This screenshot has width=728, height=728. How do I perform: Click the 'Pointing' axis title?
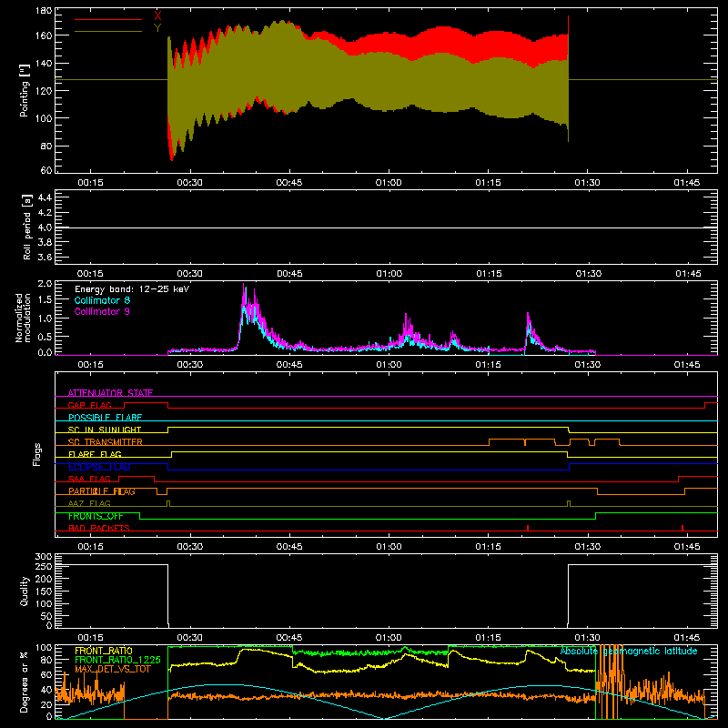click(25, 90)
